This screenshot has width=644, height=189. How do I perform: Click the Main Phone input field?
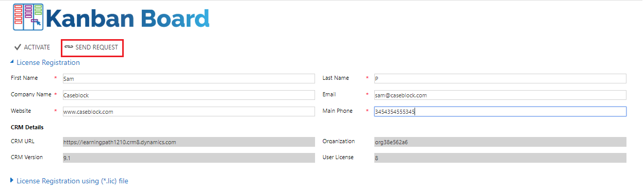tap(500, 112)
